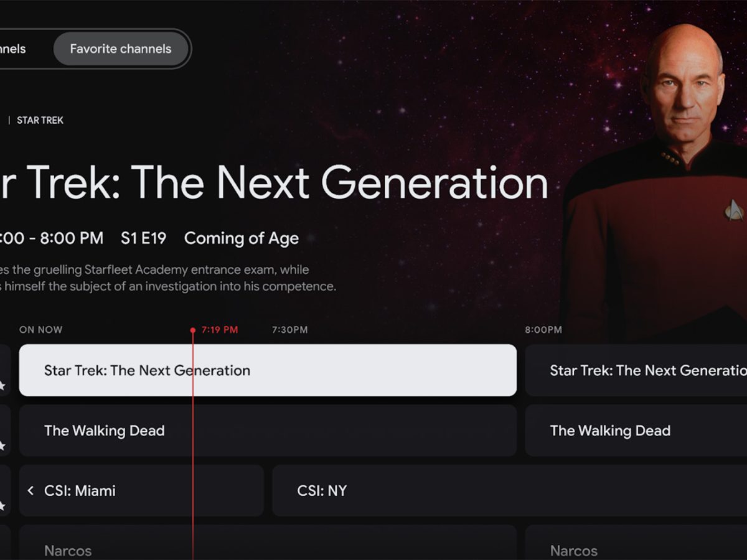The width and height of the screenshot is (747, 560).
Task: Click the STAR TREK category label
Action: pos(40,120)
